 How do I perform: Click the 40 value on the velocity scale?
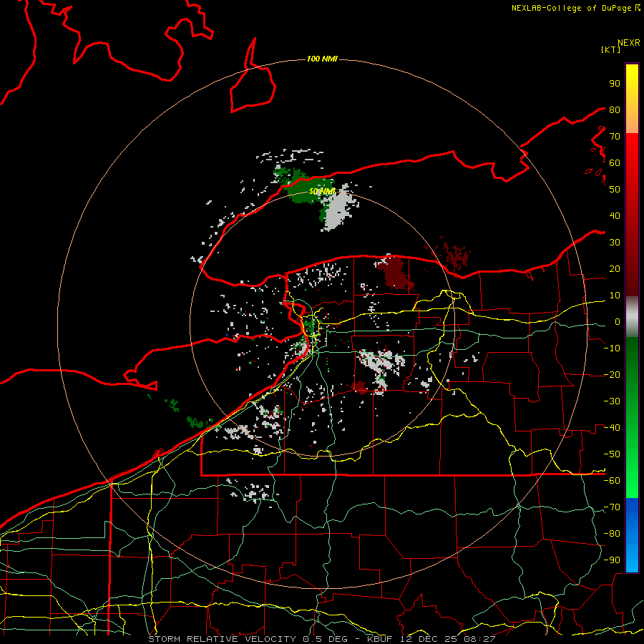pyautogui.click(x=615, y=216)
